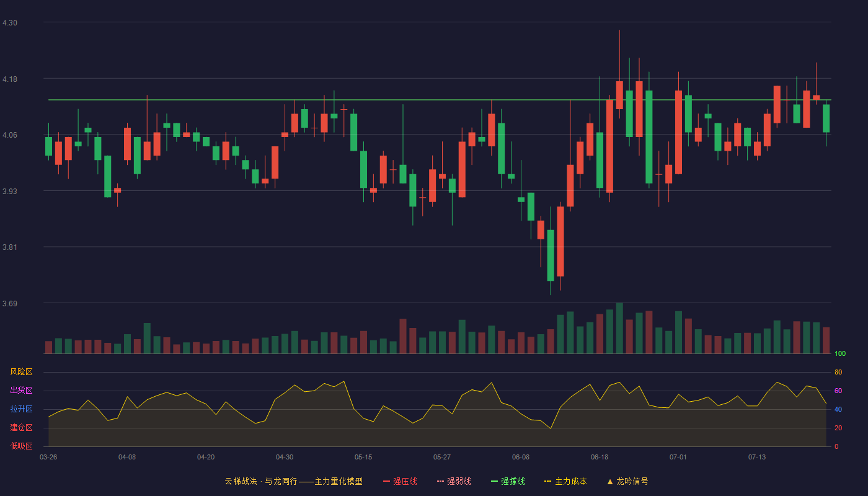This screenshot has width=868, height=496.
Task: Toggle the 强弱线 legend entry
Action: coord(454,481)
